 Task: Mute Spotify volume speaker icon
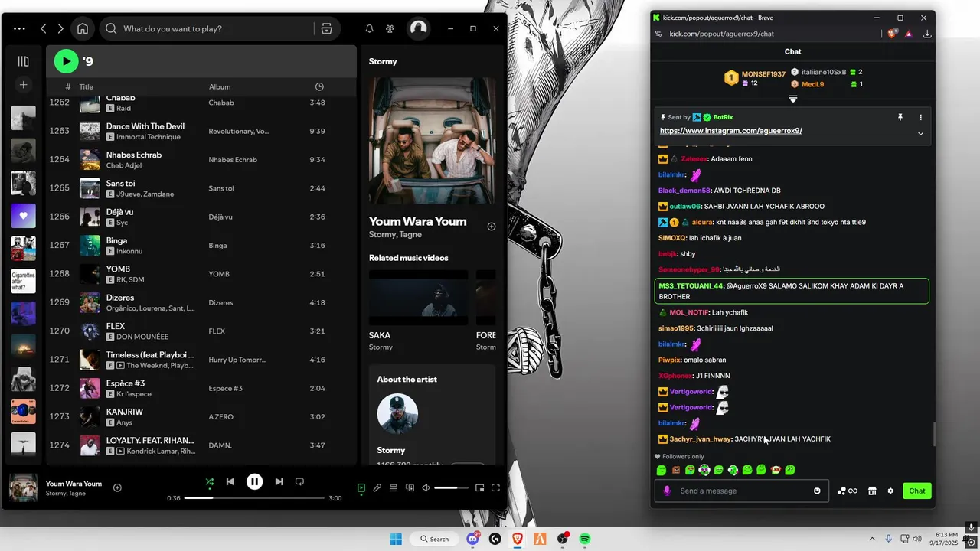click(x=426, y=487)
